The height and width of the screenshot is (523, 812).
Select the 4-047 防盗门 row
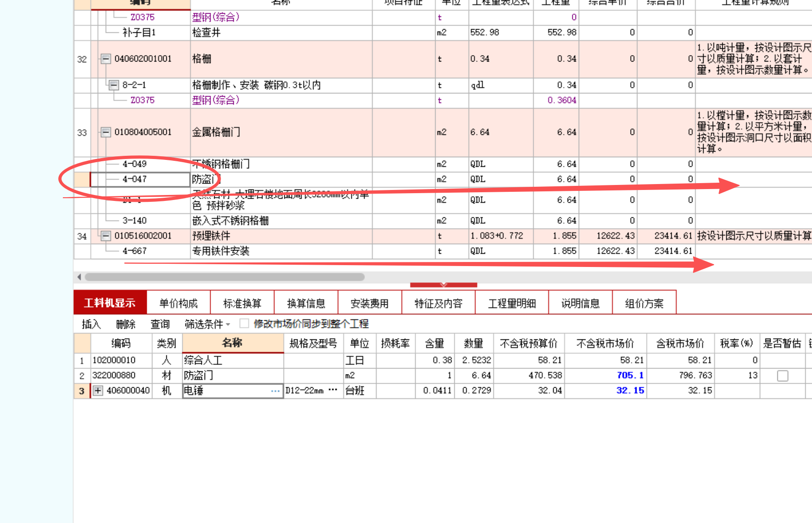point(141,179)
